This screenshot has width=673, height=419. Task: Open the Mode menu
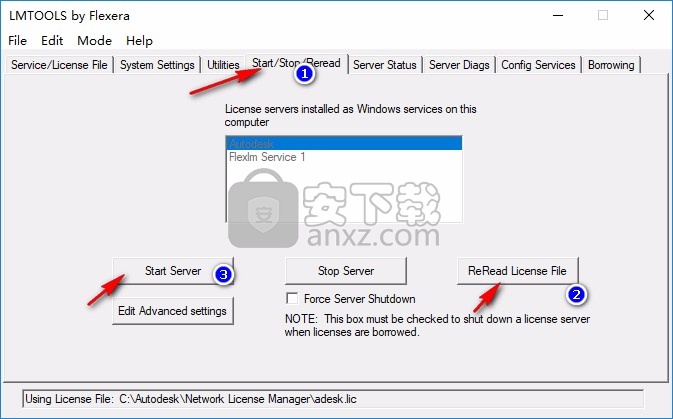[x=95, y=41]
